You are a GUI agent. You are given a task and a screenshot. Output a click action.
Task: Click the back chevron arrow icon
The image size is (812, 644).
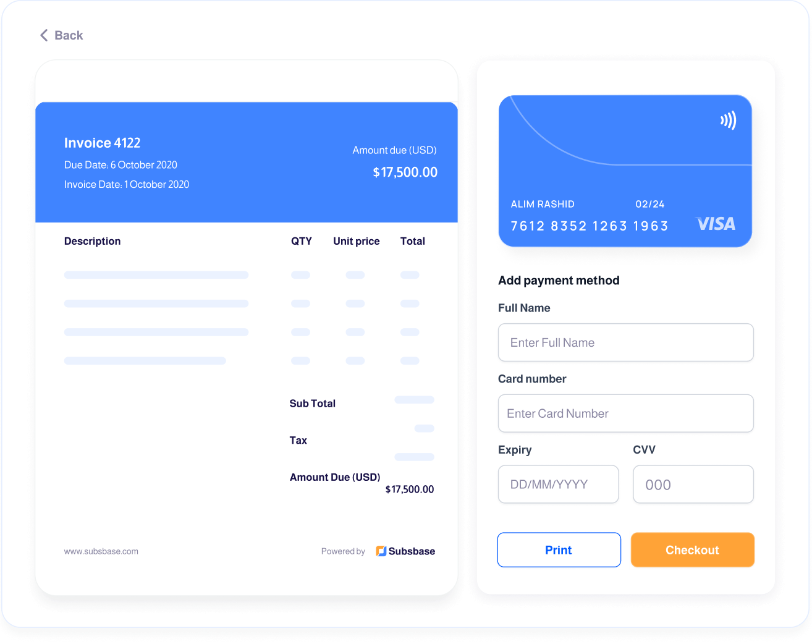43,35
